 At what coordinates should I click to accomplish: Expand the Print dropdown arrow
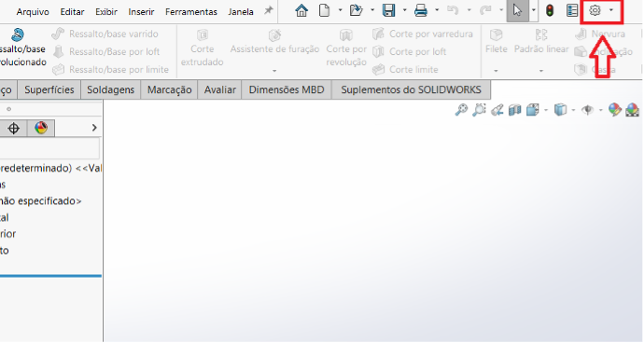pos(437,10)
